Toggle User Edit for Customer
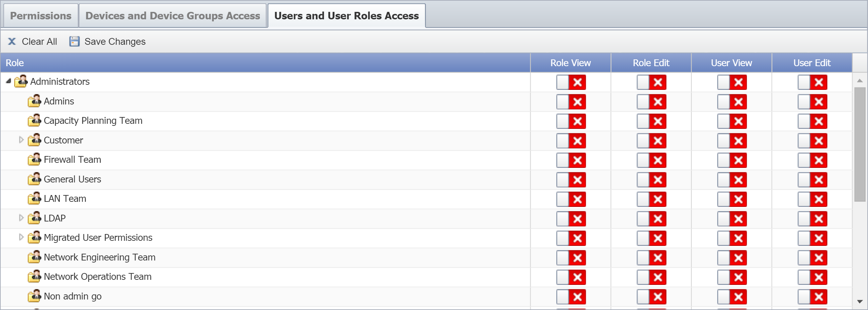868x310 pixels. coord(812,141)
